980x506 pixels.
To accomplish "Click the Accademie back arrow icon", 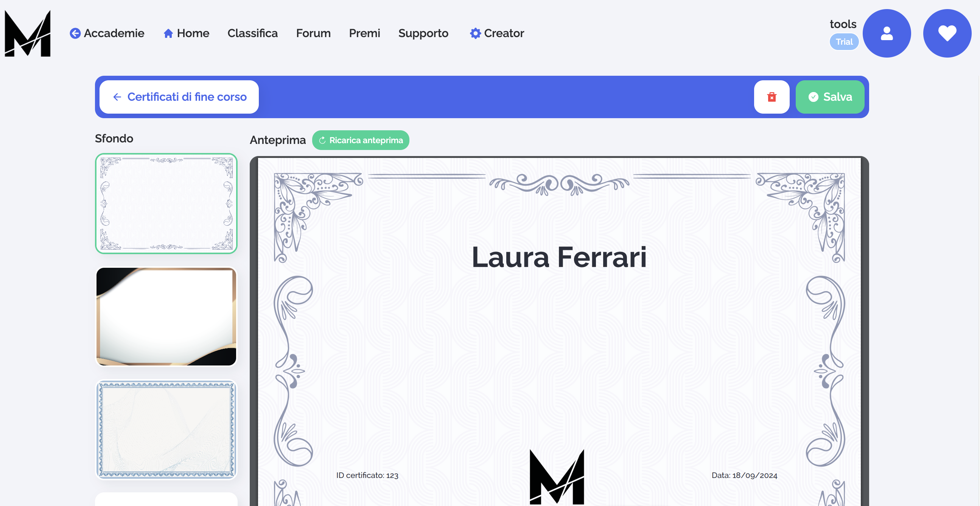I will click(x=75, y=33).
